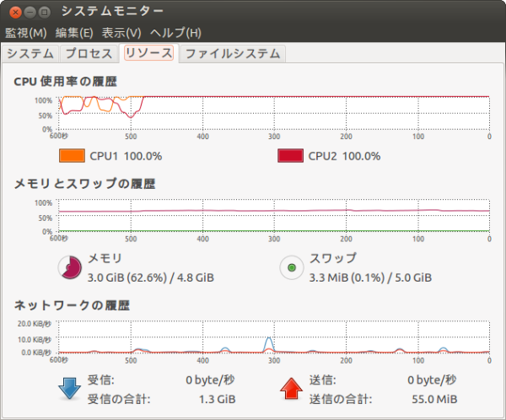The width and height of the screenshot is (506, 420).
Task: Click the memory pie chart icon
Action: (x=69, y=268)
